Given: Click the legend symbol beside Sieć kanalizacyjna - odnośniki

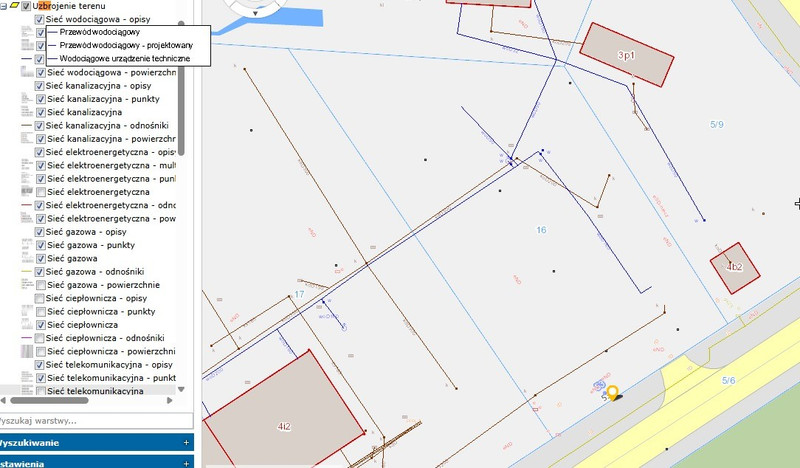Looking at the screenshot, I should [x=27, y=126].
